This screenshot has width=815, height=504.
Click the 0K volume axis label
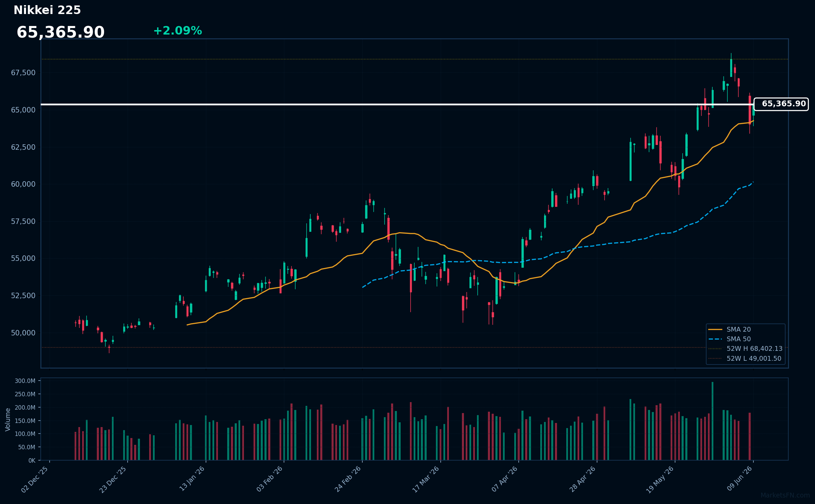tap(32, 461)
